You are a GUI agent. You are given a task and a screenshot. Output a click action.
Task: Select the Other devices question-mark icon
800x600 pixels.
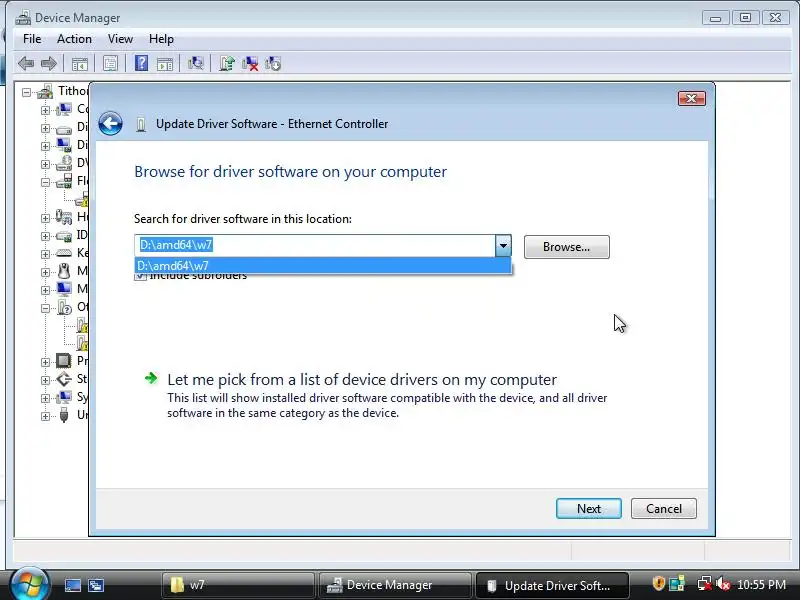64,307
